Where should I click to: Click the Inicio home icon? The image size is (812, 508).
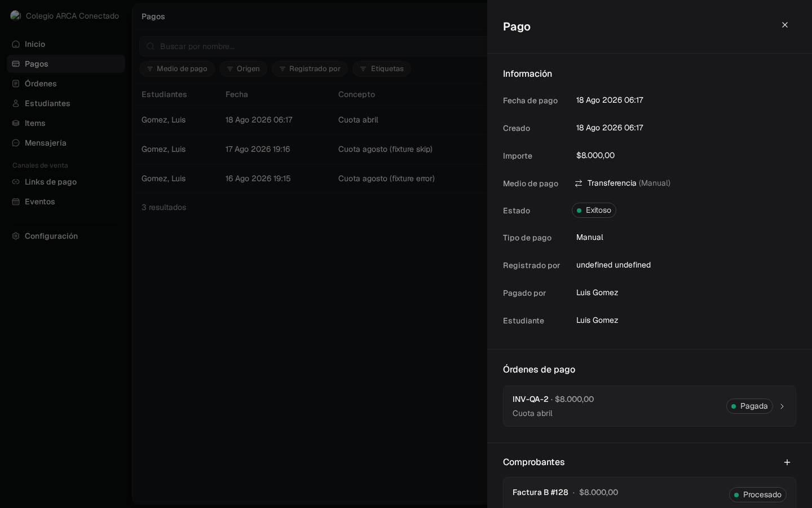click(x=16, y=44)
